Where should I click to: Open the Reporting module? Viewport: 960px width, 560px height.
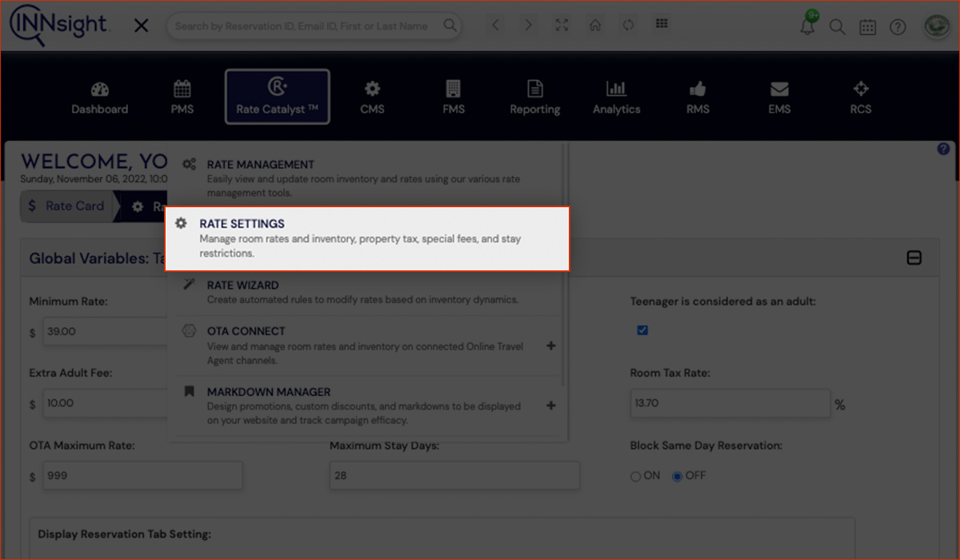coord(535,98)
